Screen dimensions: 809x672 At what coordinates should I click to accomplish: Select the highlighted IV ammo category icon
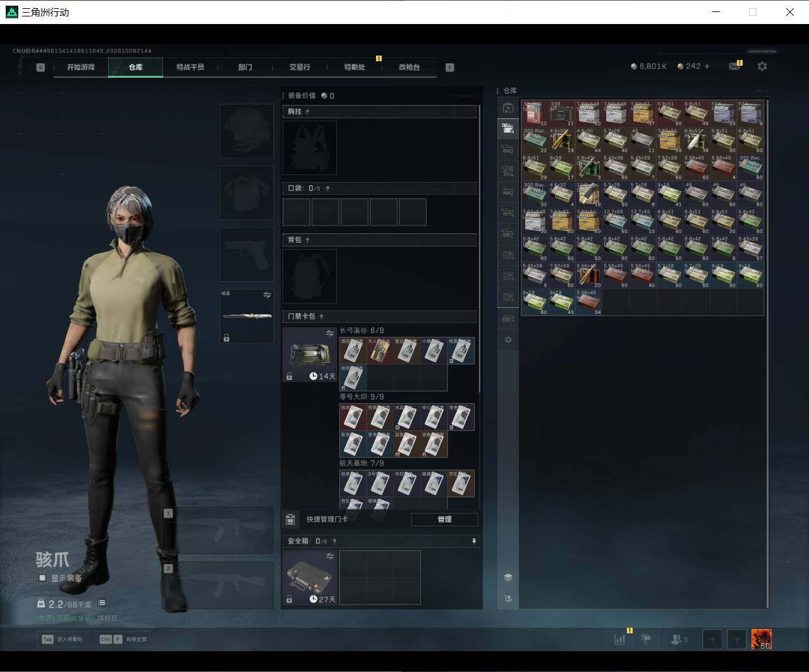[x=508, y=128]
